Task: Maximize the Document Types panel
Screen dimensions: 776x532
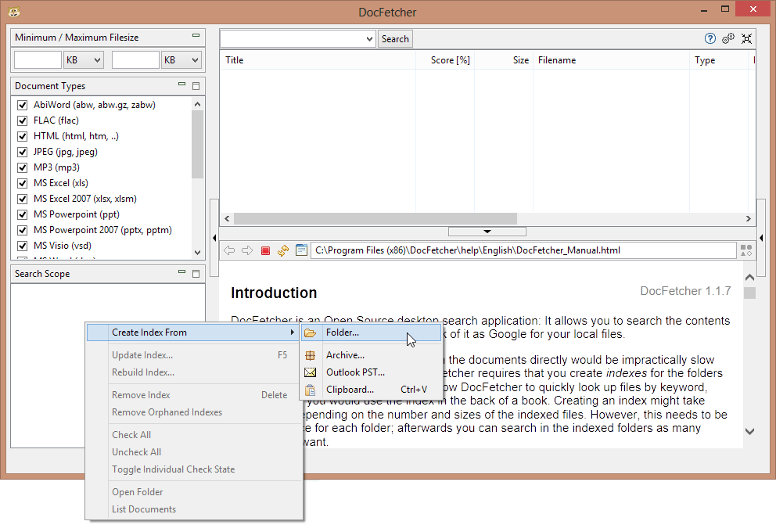Action: (x=196, y=86)
